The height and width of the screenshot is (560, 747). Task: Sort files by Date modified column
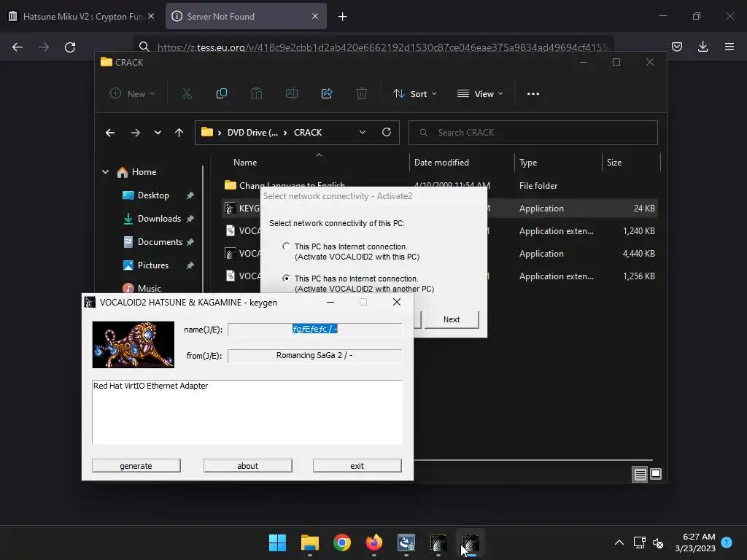[441, 163]
